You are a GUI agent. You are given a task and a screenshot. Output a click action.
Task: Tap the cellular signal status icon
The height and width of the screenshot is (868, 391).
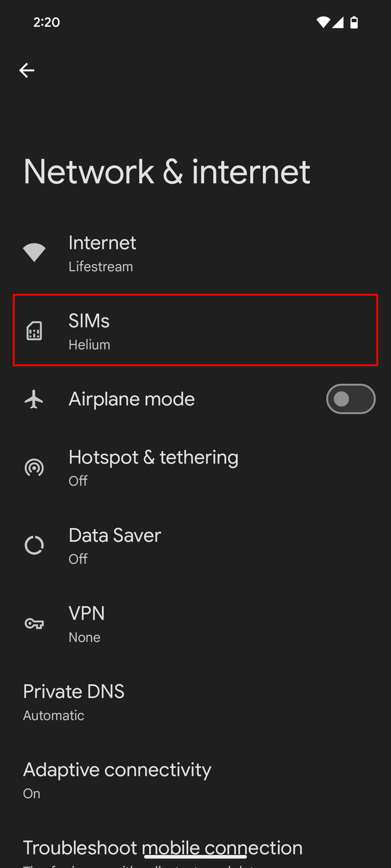click(x=338, y=22)
